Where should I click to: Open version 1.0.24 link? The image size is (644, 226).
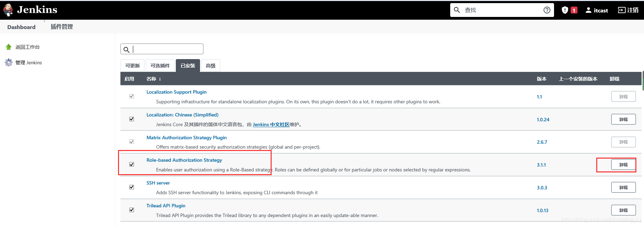pyautogui.click(x=543, y=120)
